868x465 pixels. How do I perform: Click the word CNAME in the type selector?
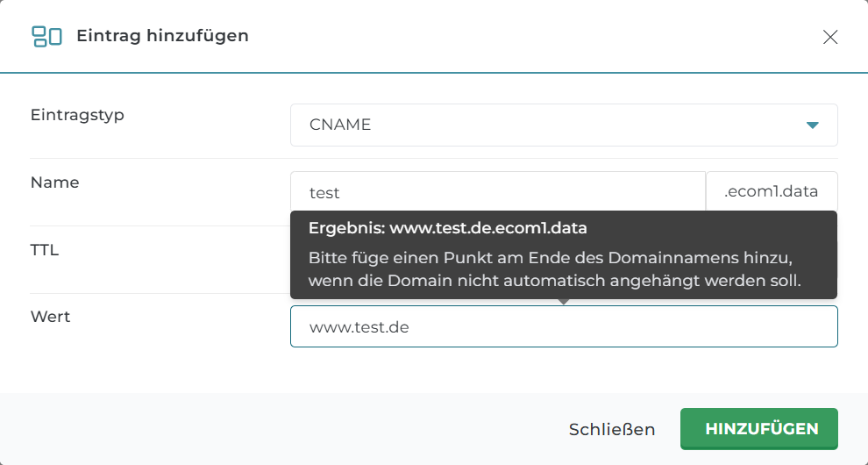340,125
